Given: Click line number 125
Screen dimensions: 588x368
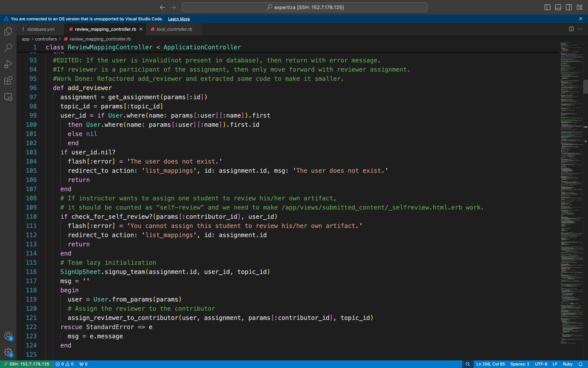Looking at the screenshot, I should [x=31, y=355].
